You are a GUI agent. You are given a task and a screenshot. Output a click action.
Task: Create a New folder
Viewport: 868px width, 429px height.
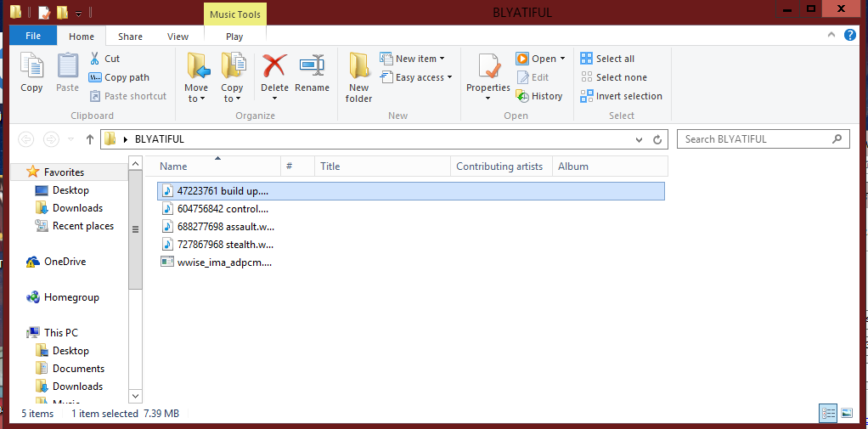[358, 77]
